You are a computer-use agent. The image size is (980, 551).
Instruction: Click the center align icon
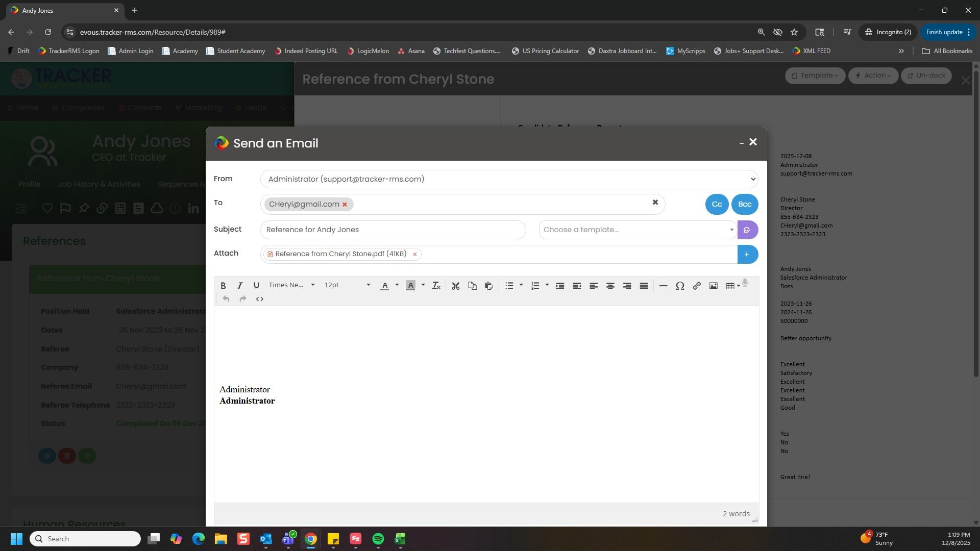pyautogui.click(x=610, y=286)
